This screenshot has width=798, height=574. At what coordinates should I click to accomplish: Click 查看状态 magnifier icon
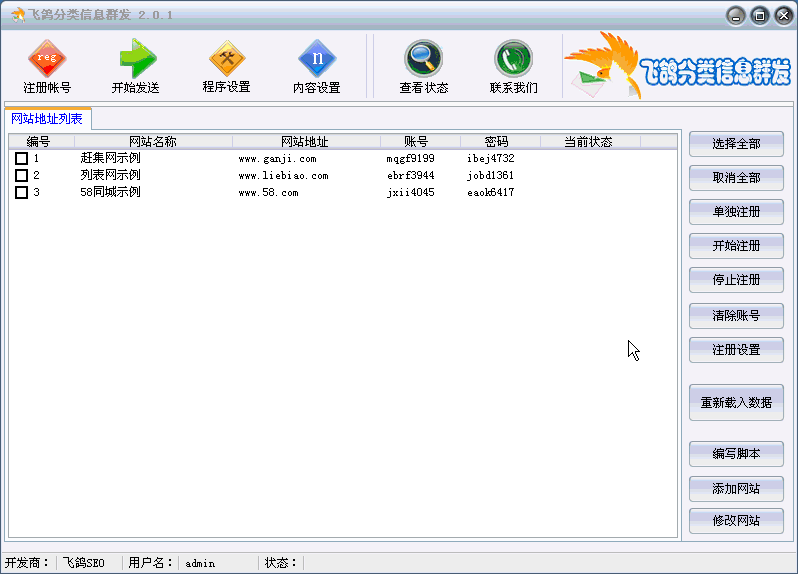(423, 67)
